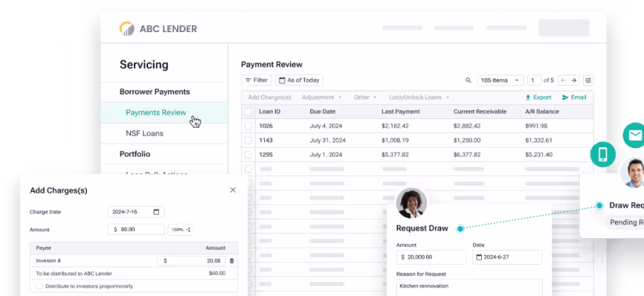Click the teal mobile phone icon

(602, 154)
